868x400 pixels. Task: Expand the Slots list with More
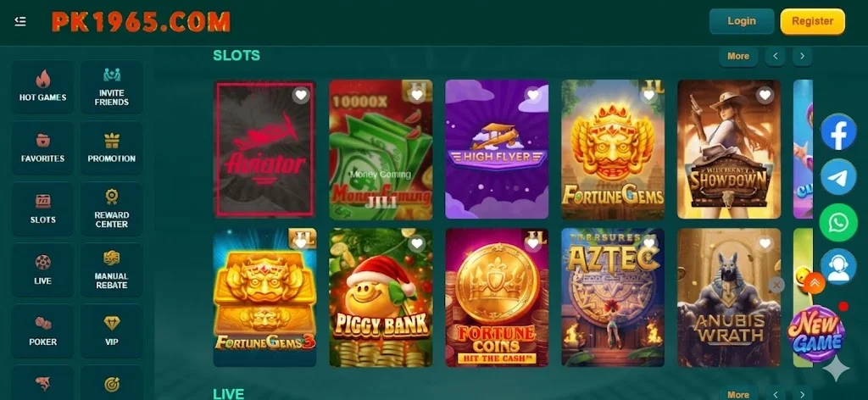click(x=738, y=56)
